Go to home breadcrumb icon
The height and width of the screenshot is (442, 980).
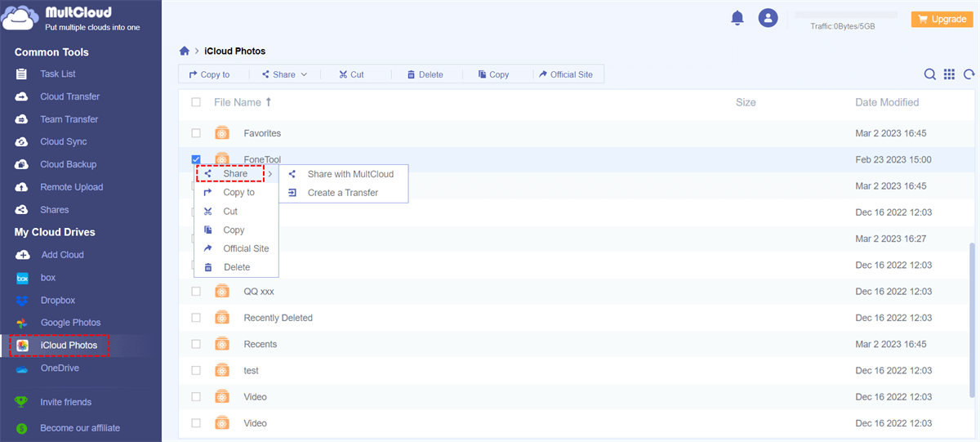(185, 51)
